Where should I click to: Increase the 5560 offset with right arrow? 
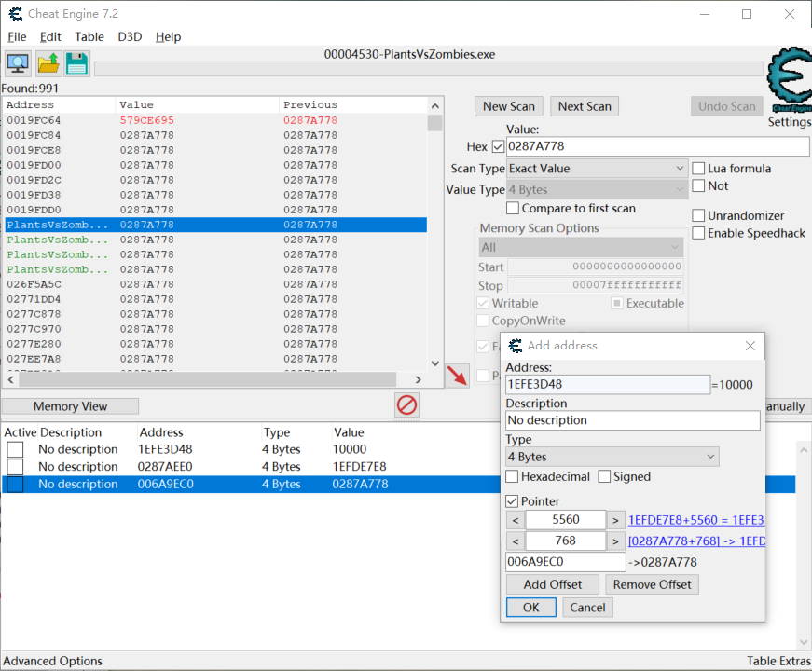(615, 520)
